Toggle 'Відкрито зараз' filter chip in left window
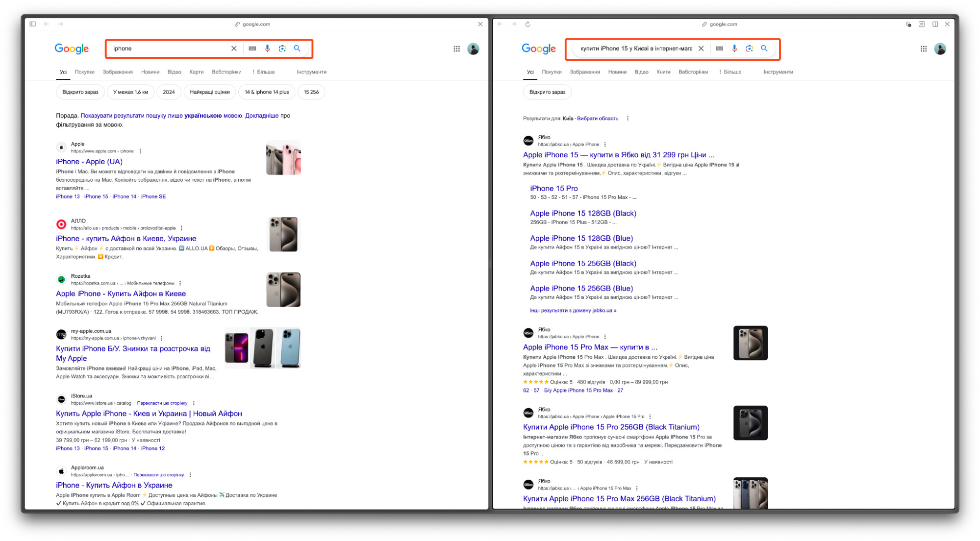Viewport: 980px width, 541px height. point(80,92)
